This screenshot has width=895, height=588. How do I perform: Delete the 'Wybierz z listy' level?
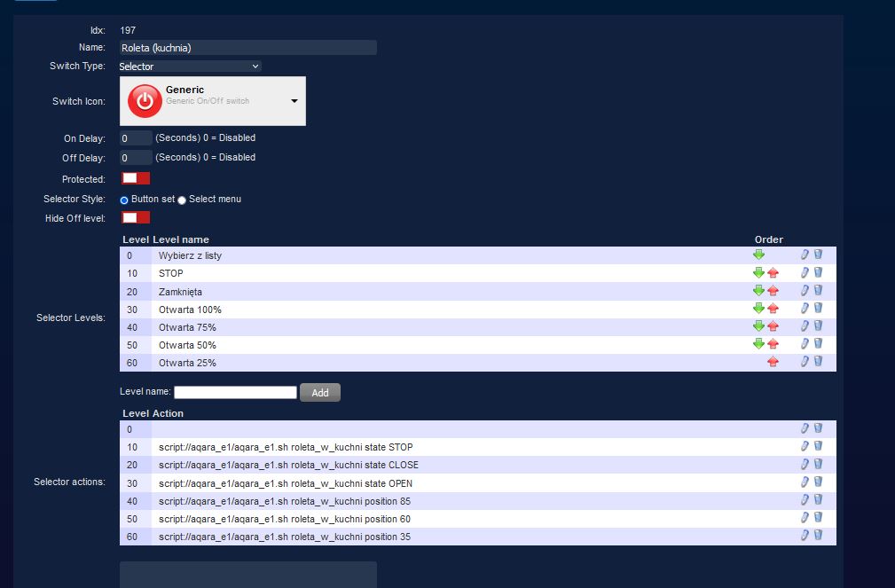click(x=818, y=255)
